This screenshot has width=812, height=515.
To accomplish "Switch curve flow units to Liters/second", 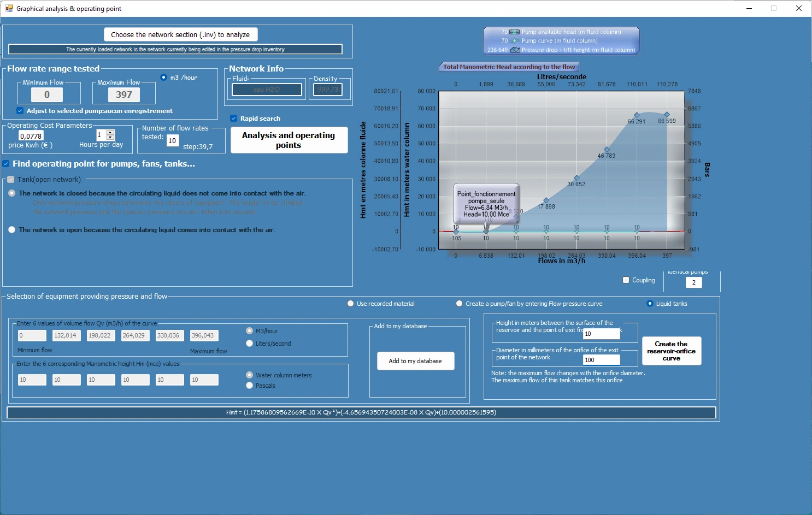I will click(x=249, y=344).
